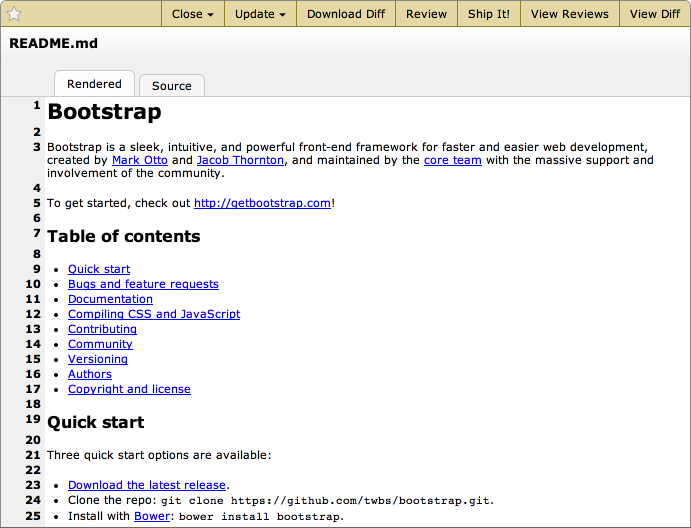Select line number 7 in the gutter
691x528 pixels.
[x=37, y=233]
